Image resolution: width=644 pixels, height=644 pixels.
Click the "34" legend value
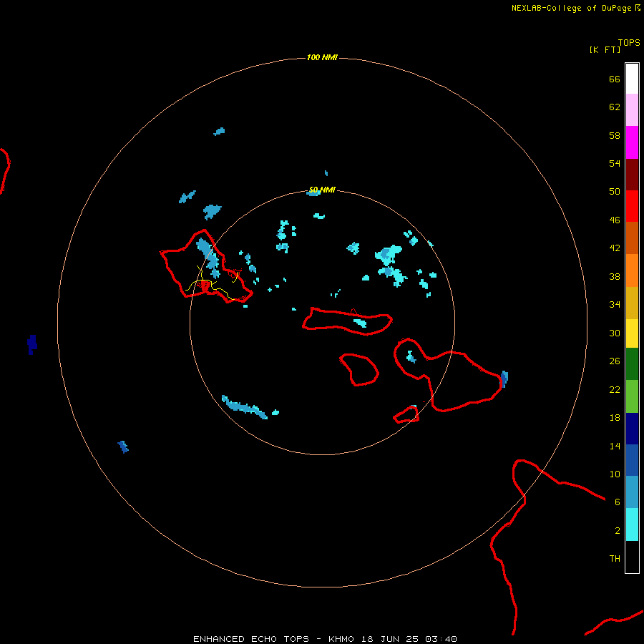click(615, 305)
